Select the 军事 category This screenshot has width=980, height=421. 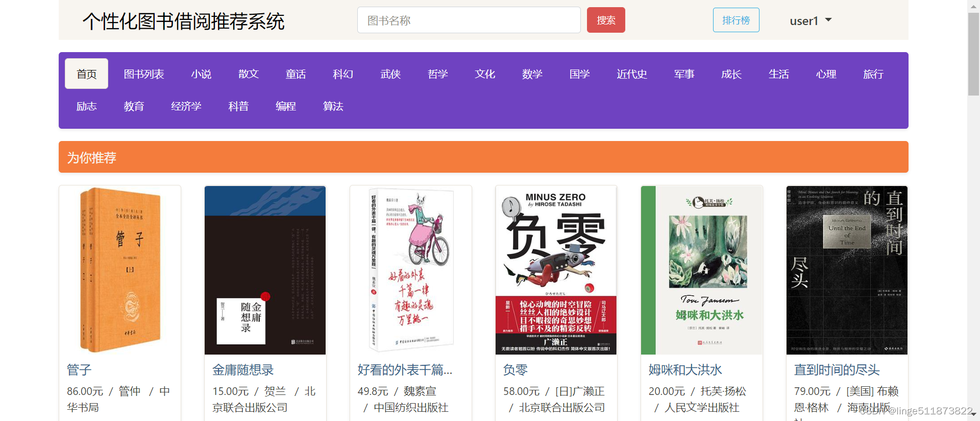tap(684, 74)
